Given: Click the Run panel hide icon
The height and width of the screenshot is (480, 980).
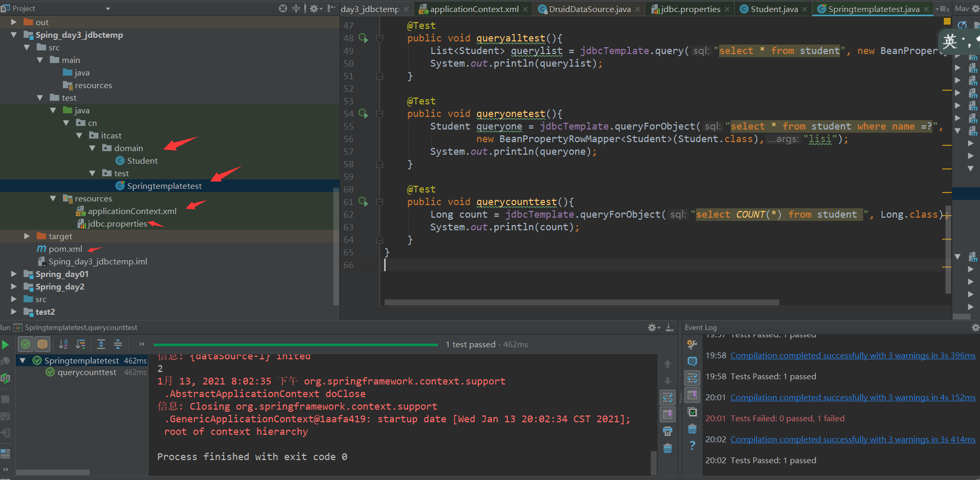Looking at the screenshot, I should [x=669, y=327].
